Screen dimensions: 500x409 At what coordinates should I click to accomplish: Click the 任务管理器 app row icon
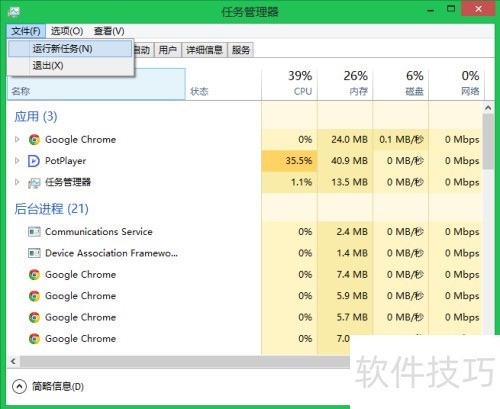pyautogui.click(x=34, y=182)
